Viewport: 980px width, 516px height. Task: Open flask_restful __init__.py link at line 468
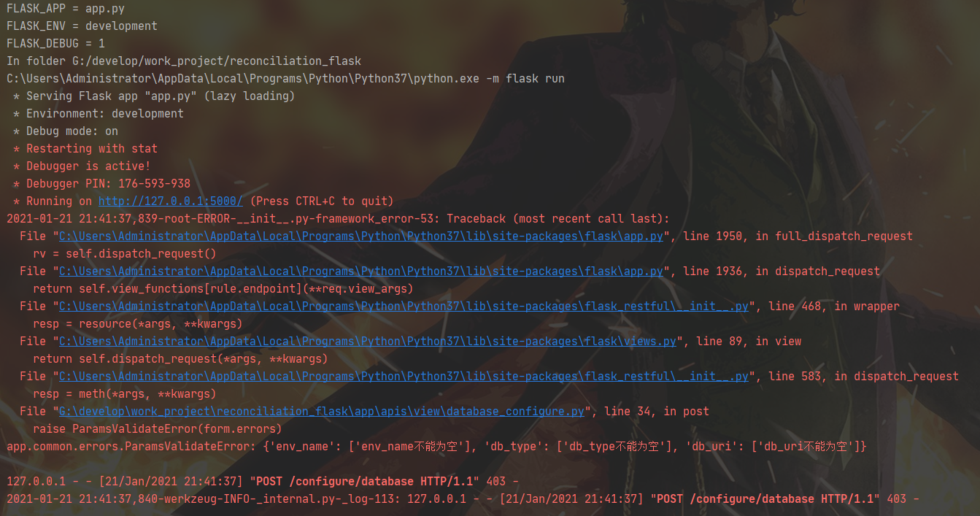tap(404, 307)
